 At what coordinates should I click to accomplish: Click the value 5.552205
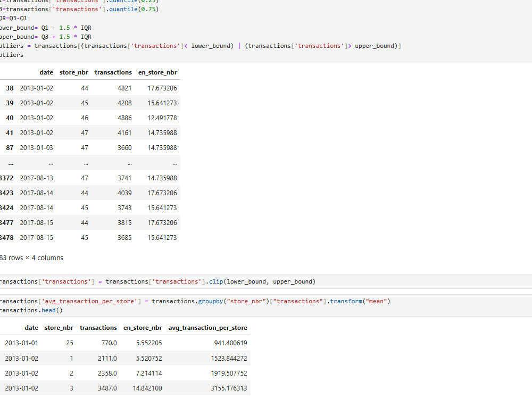[x=149, y=343]
